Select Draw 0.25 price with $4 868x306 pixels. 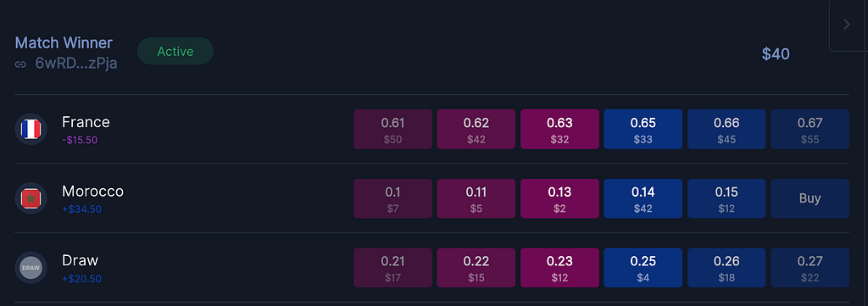pyautogui.click(x=643, y=268)
